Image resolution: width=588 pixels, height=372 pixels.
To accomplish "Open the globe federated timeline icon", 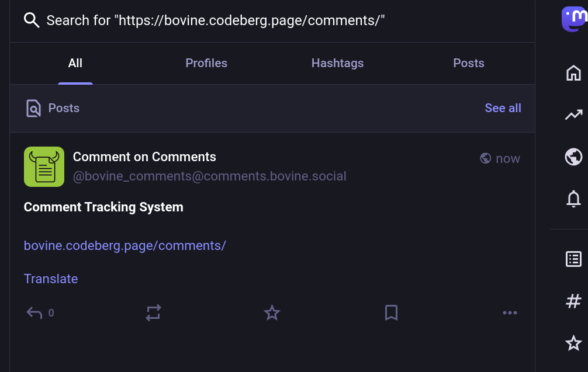I will coord(573,157).
